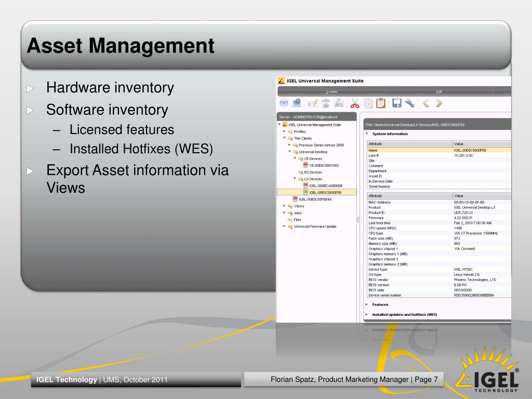Click the Asset ID attribute row
This screenshot has height=399, width=532.
click(439, 176)
